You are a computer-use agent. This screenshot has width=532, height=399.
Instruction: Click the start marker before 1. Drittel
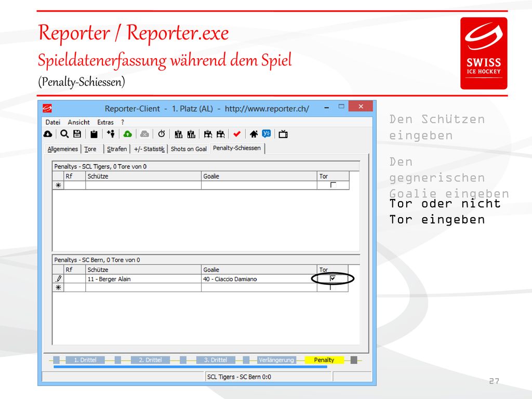coord(56,360)
